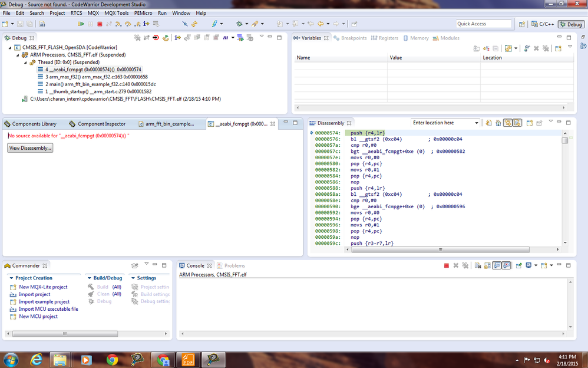Switch to the Problems tab
This screenshot has height=368, width=588.
click(231, 265)
